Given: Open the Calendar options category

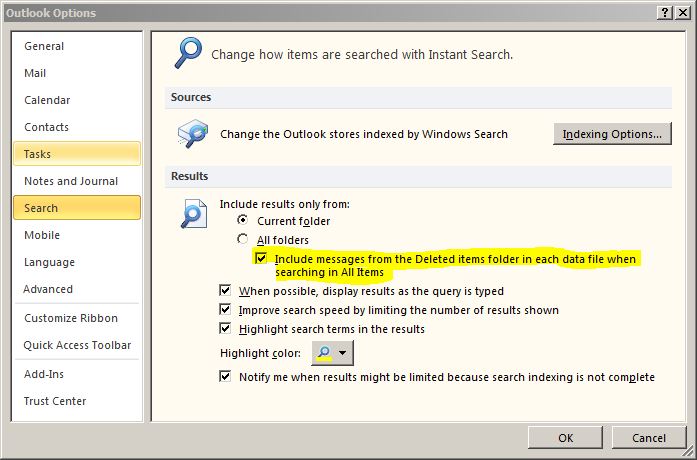Looking at the screenshot, I should tap(77, 100).
